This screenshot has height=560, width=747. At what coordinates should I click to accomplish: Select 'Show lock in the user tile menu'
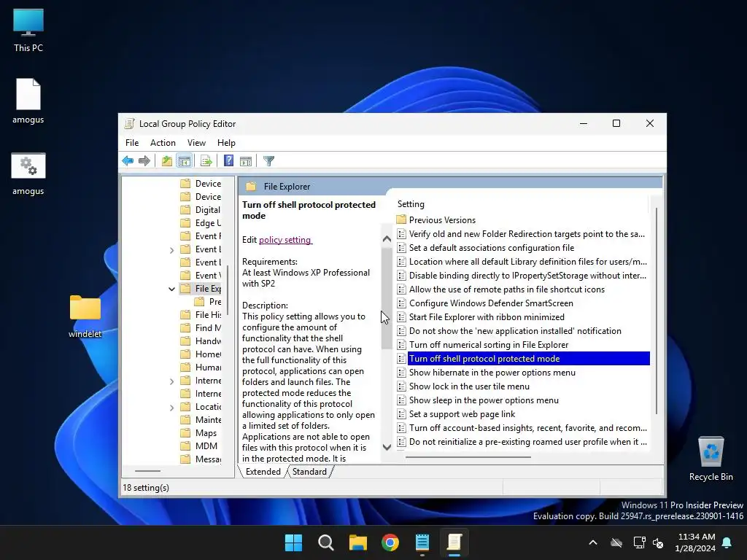pos(463,386)
